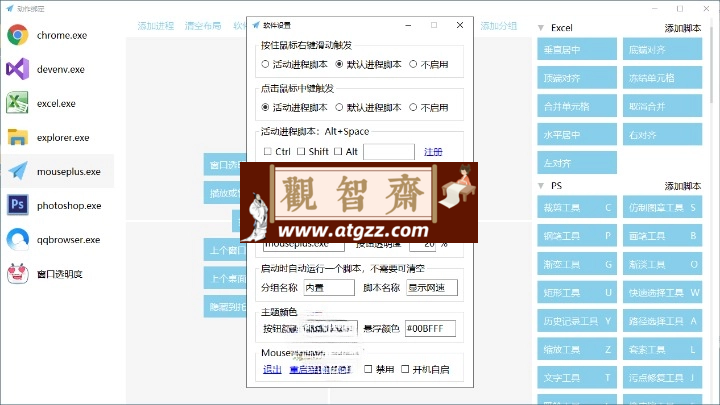Screen dimensions: 720x405
Task: Open the 清空布局 menu item
Action: pos(203,26)
